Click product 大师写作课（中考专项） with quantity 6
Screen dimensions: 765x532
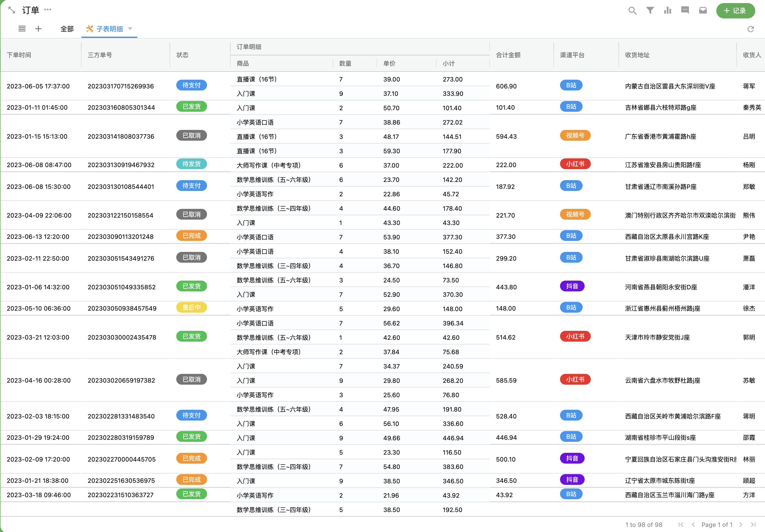[x=268, y=165]
